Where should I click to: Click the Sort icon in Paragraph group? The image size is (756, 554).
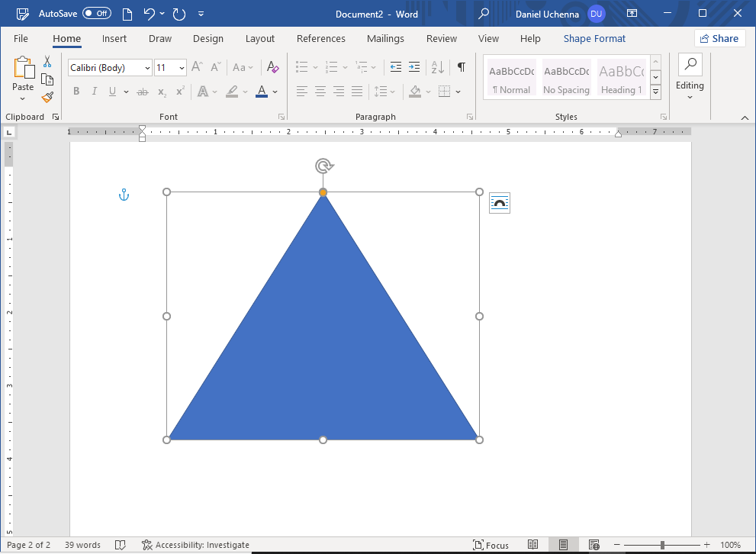point(436,67)
